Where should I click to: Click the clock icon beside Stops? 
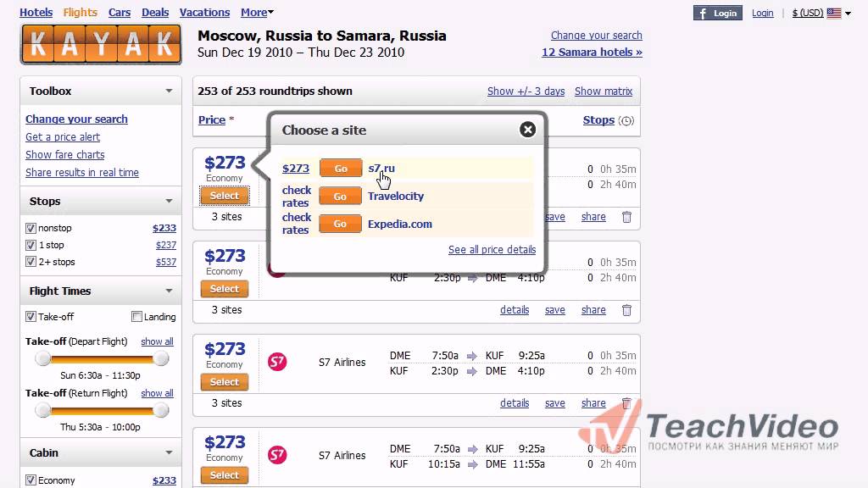tap(626, 120)
